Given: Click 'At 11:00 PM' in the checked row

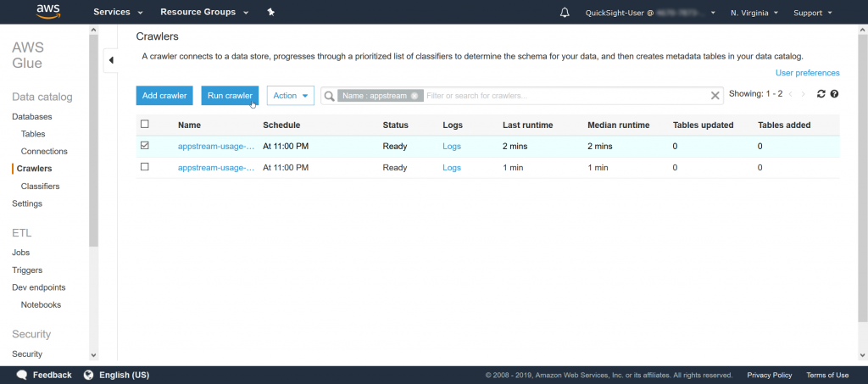Looking at the screenshot, I should pyautogui.click(x=286, y=146).
